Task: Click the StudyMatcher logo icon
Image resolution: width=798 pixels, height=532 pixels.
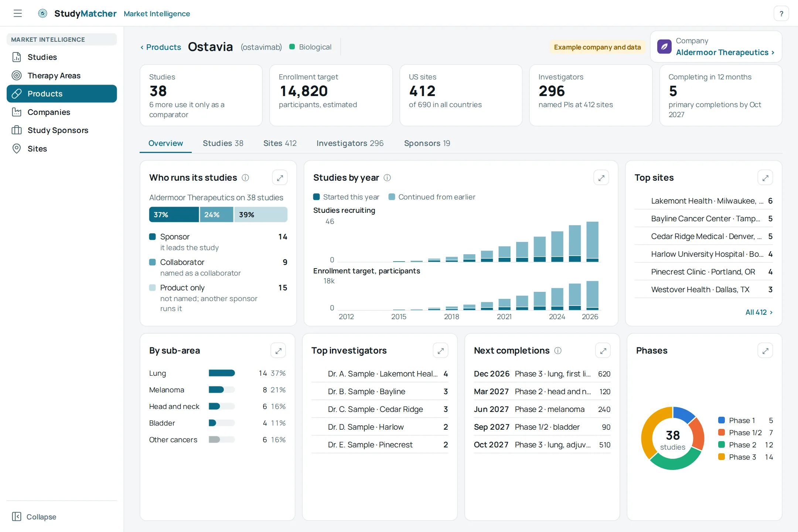Action: 43,14
